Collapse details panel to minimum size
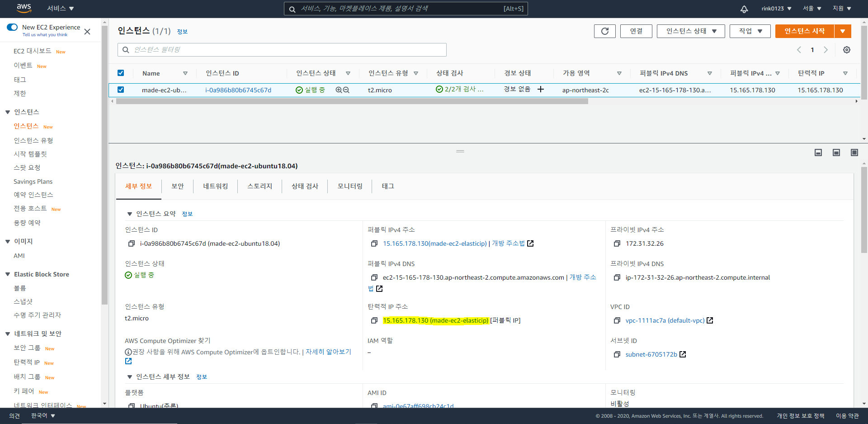Image resolution: width=868 pixels, height=424 pixels. pyautogui.click(x=818, y=152)
